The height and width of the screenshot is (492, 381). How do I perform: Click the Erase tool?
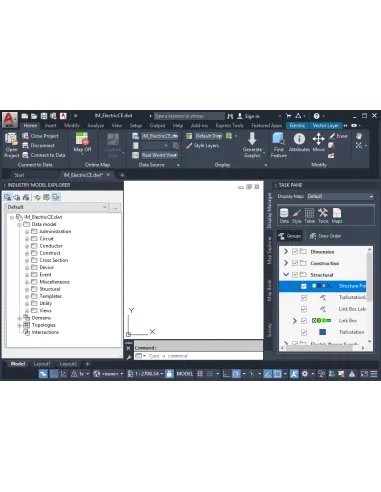click(x=338, y=136)
